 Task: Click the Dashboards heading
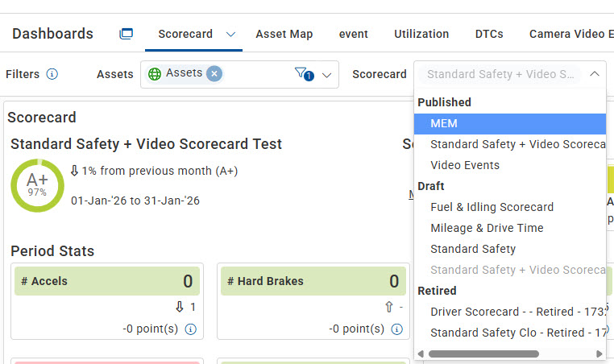[53, 34]
